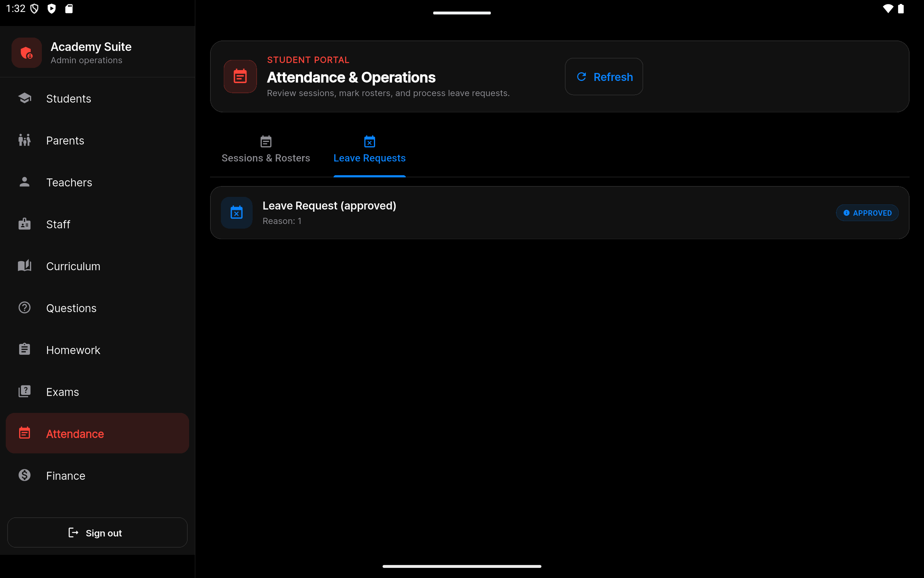Open the Finance dollar icon

tap(25, 475)
